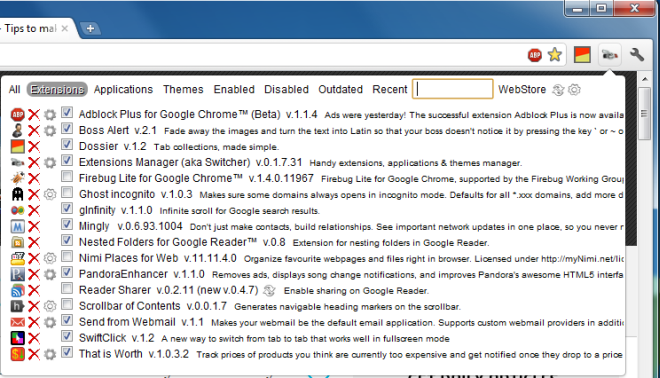
Task: Show only Enabled extensions
Action: coord(234,90)
